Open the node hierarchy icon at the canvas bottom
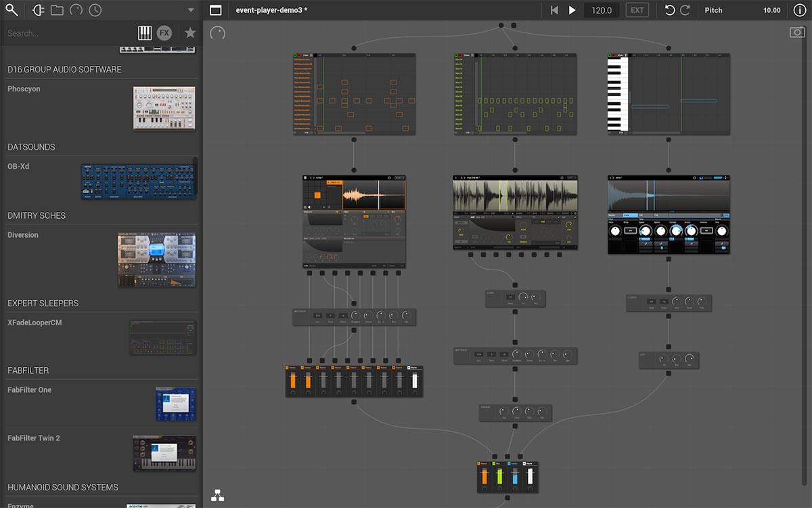812x508 pixels. pos(217,495)
